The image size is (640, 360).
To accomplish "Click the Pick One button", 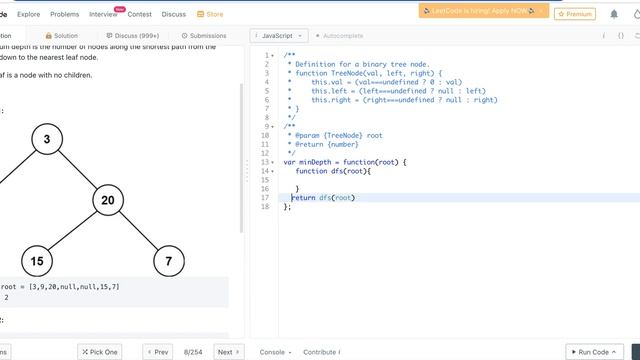I will 100,352.
